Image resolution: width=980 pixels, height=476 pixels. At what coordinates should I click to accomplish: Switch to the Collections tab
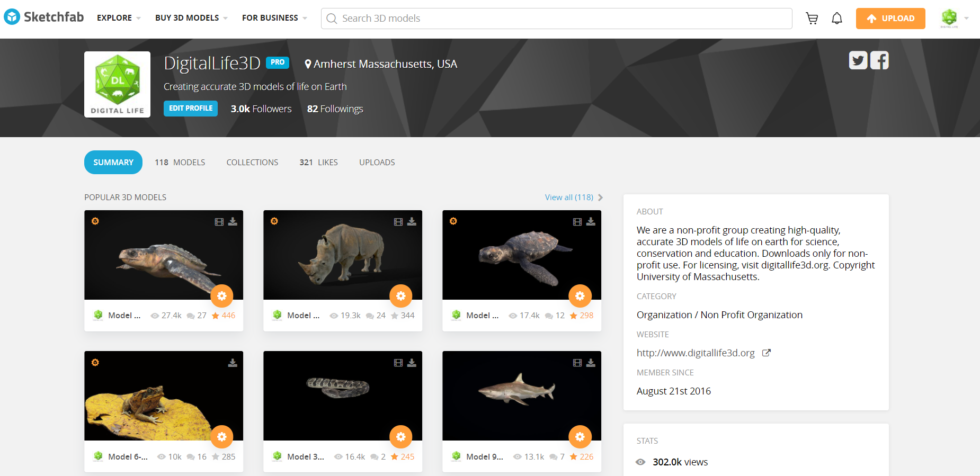[252, 163]
